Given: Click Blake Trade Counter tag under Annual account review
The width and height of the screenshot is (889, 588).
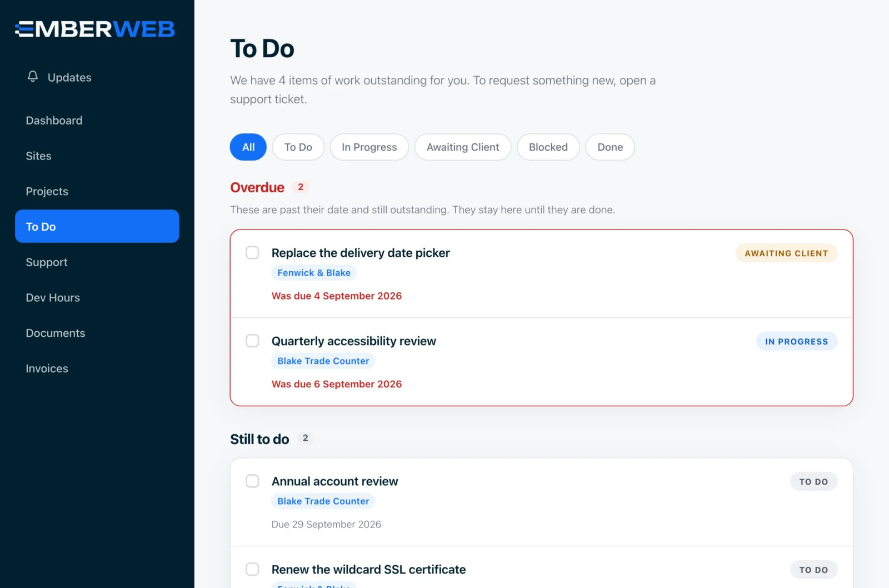Looking at the screenshot, I should click(323, 501).
